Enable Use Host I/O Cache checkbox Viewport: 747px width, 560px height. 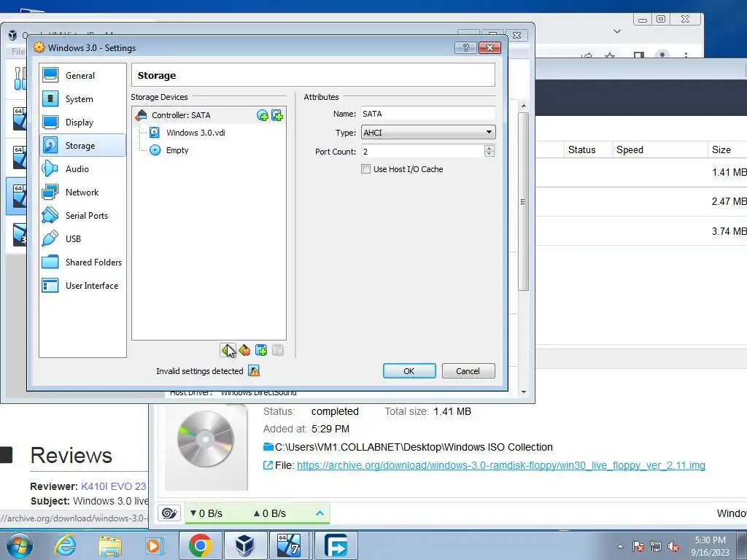point(366,169)
